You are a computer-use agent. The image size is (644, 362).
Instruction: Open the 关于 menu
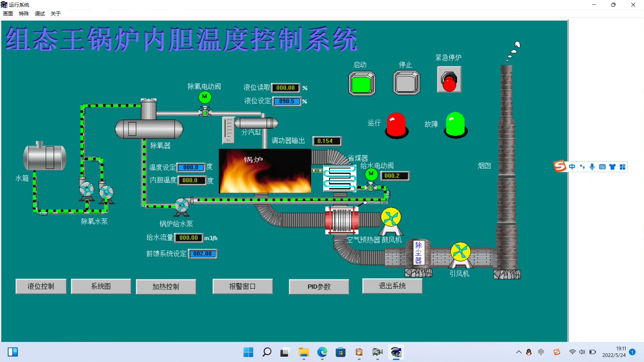tap(55, 14)
